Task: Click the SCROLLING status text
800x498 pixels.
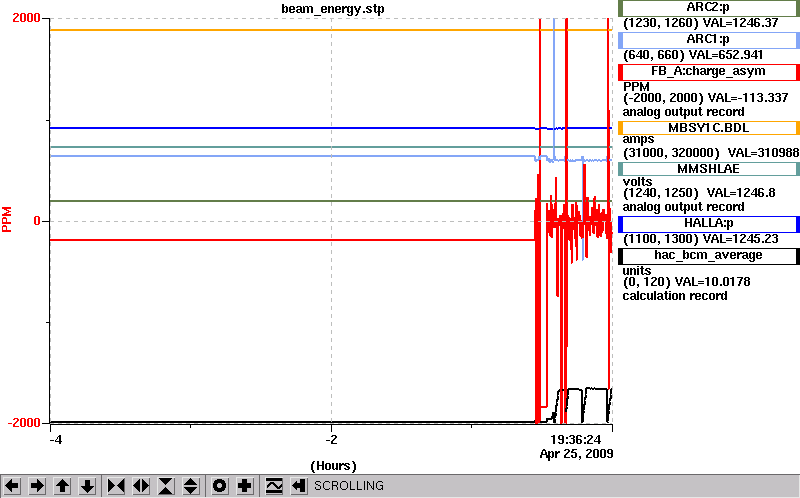Action: pyautogui.click(x=349, y=486)
